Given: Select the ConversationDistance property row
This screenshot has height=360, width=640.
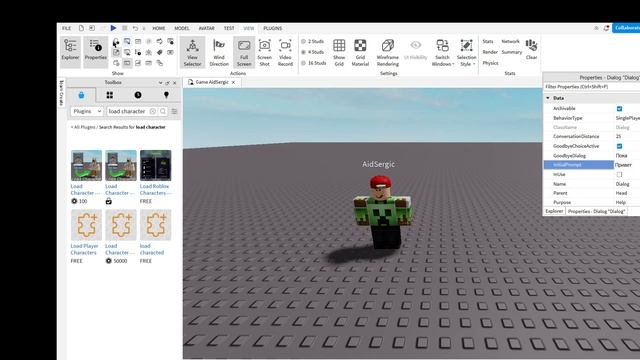Looking at the screenshot, I should click(x=592, y=136).
